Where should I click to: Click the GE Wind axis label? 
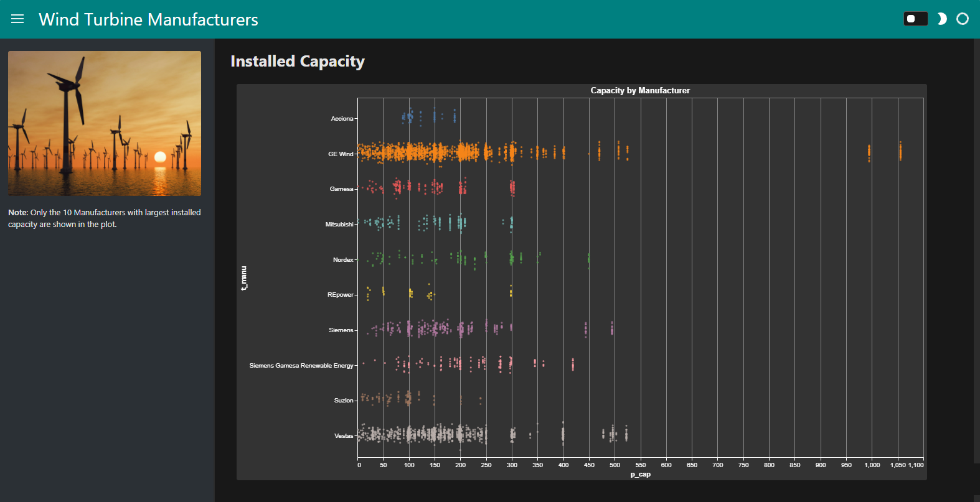(x=341, y=154)
